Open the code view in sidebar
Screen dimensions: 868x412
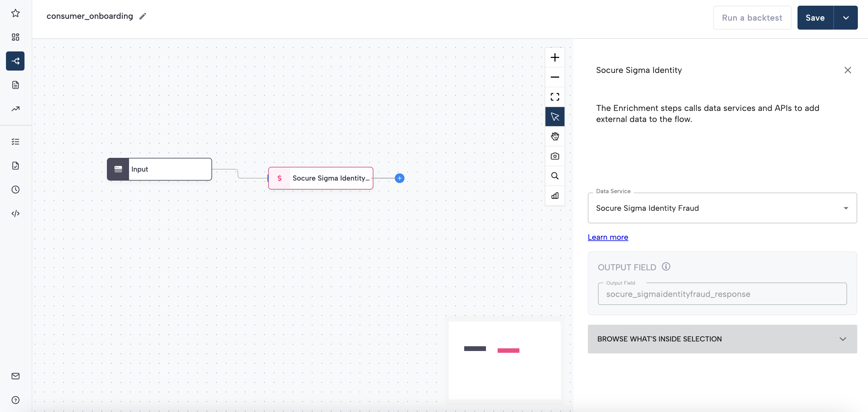pos(16,213)
